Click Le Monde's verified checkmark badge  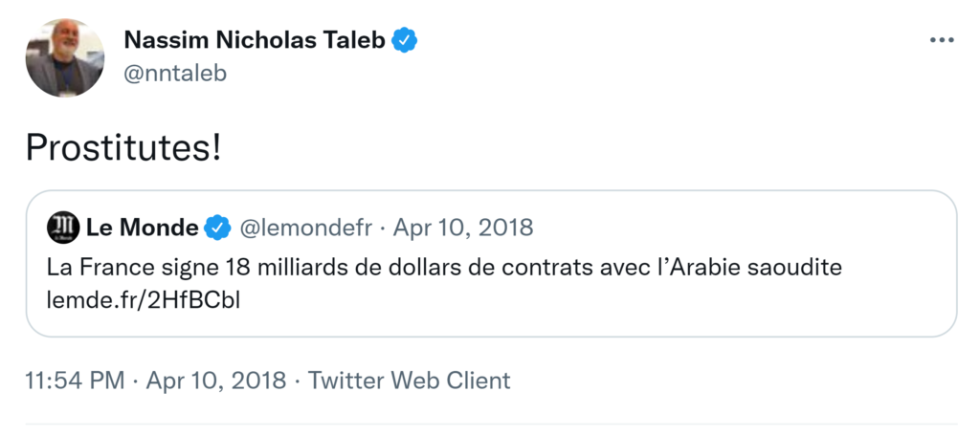pos(219,228)
